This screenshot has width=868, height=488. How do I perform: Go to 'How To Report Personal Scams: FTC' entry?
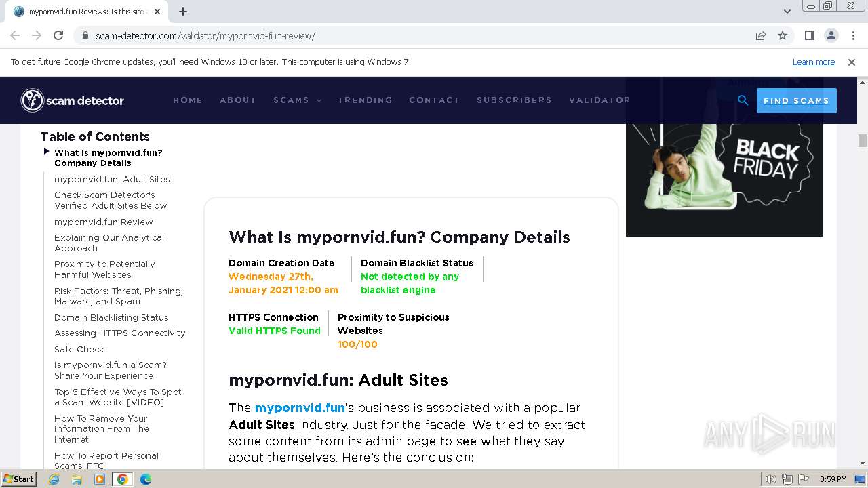(106, 461)
